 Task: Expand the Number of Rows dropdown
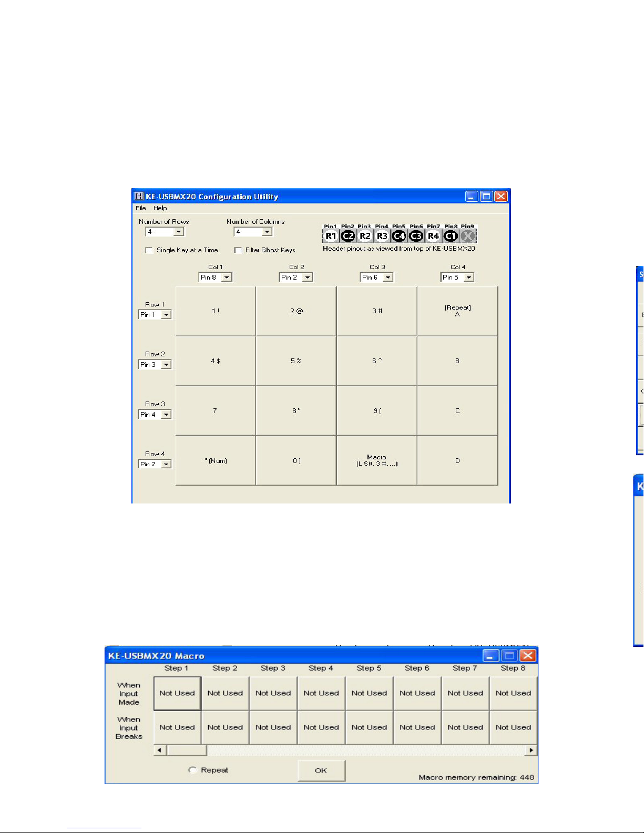[179, 232]
